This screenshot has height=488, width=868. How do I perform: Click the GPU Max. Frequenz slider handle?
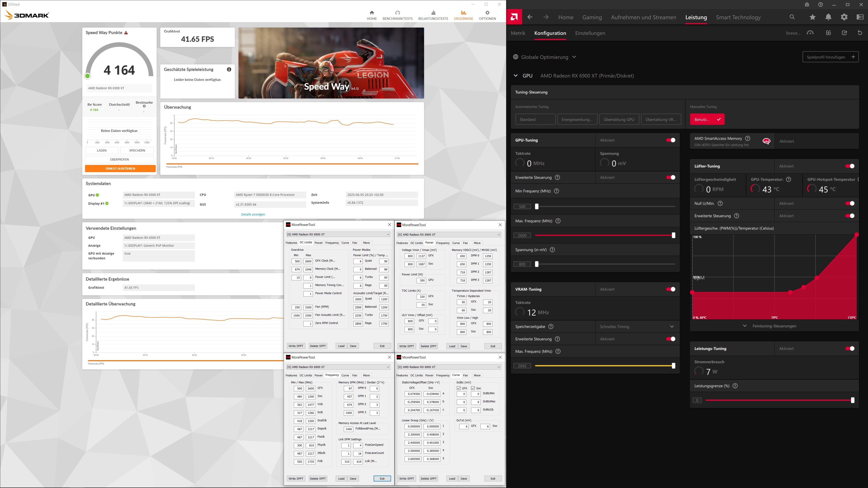(673, 235)
